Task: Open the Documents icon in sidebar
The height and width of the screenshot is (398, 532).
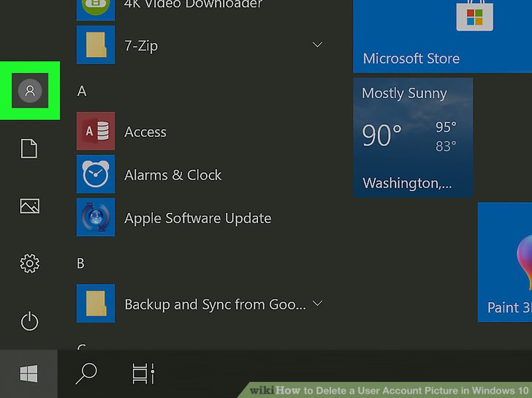Action: pyautogui.click(x=29, y=149)
